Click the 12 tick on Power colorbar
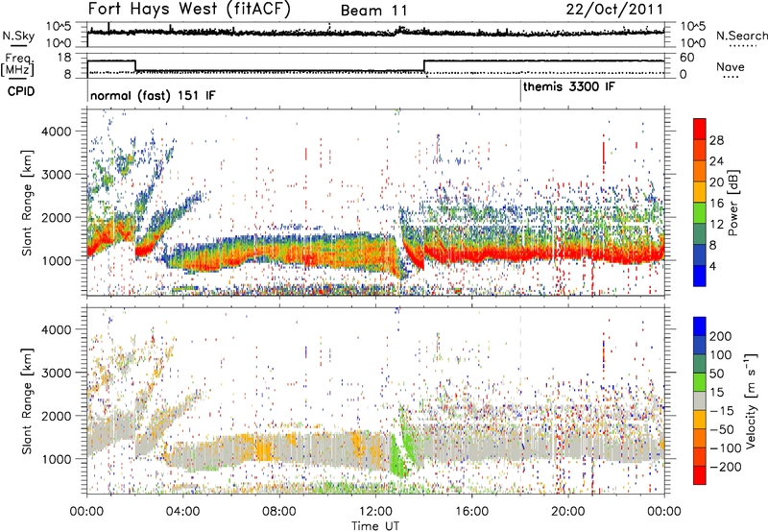The width and height of the screenshot is (768, 532). tap(716, 224)
